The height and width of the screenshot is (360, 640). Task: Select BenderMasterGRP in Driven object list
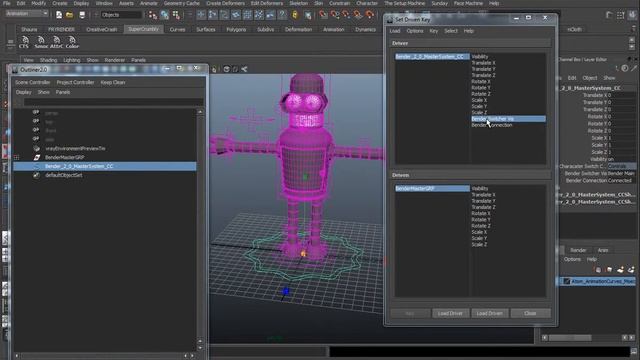pyautogui.click(x=432, y=189)
